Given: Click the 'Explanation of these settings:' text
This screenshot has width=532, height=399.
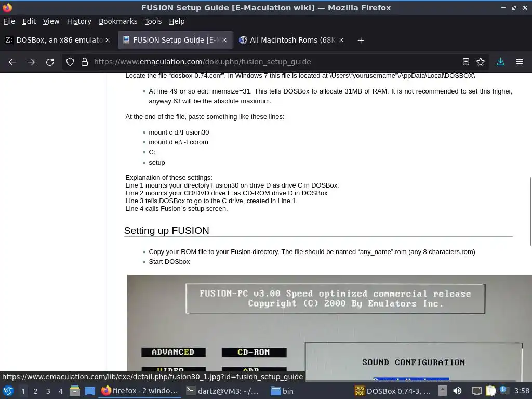Looking at the screenshot, I should (169, 178).
